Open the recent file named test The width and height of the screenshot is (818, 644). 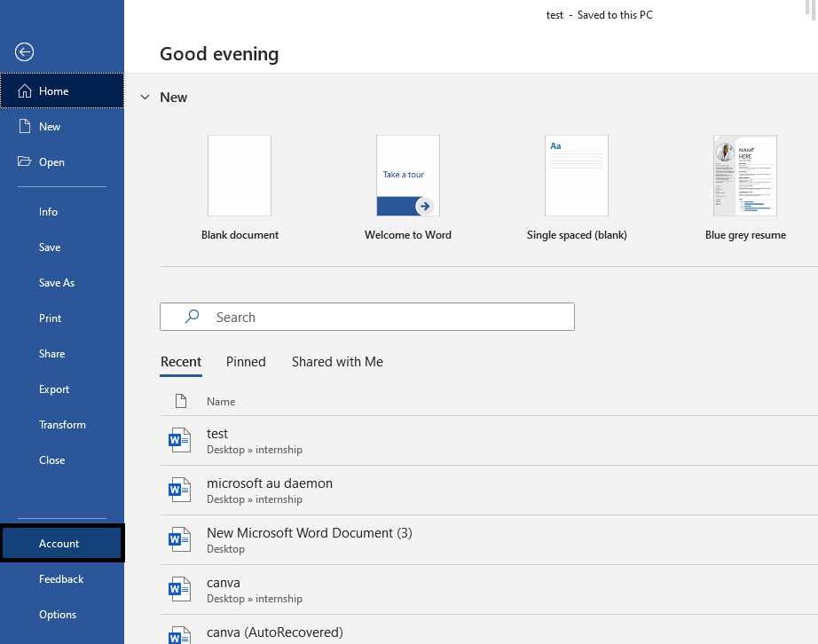pyautogui.click(x=489, y=441)
